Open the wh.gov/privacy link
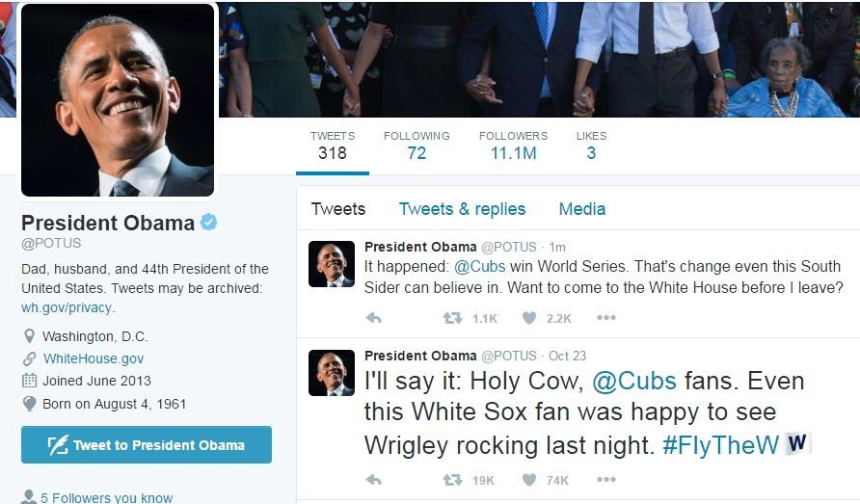The image size is (860, 504). (x=67, y=308)
